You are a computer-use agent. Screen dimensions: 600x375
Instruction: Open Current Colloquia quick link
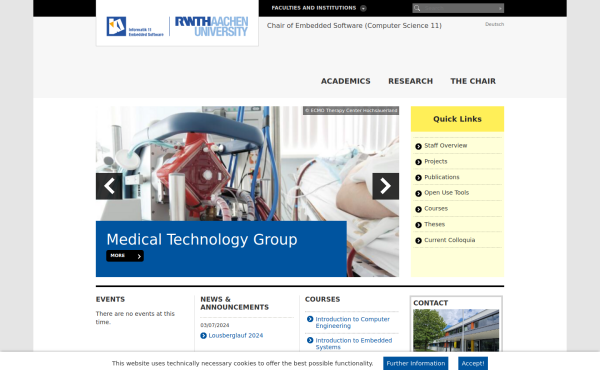click(x=450, y=240)
